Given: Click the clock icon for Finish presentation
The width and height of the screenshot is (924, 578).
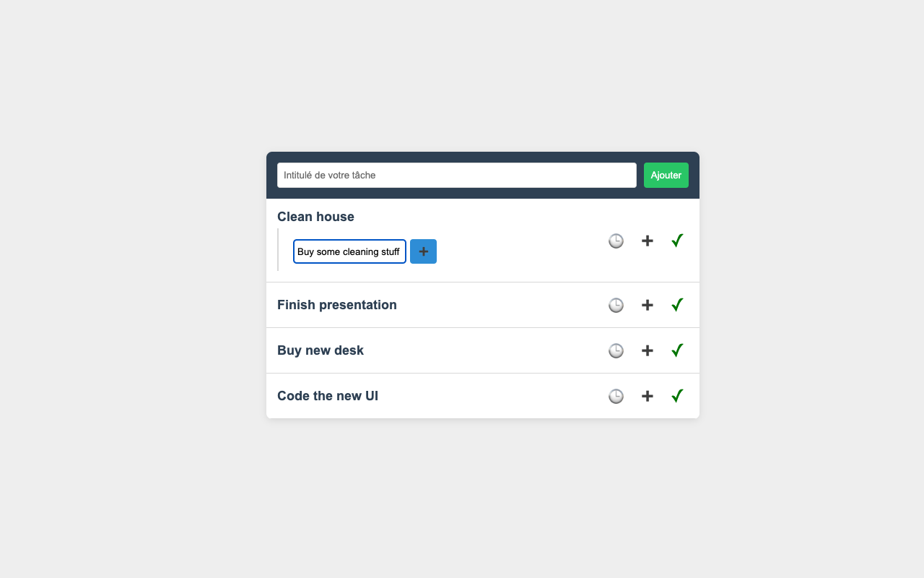Looking at the screenshot, I should click(x=616, y=305).
